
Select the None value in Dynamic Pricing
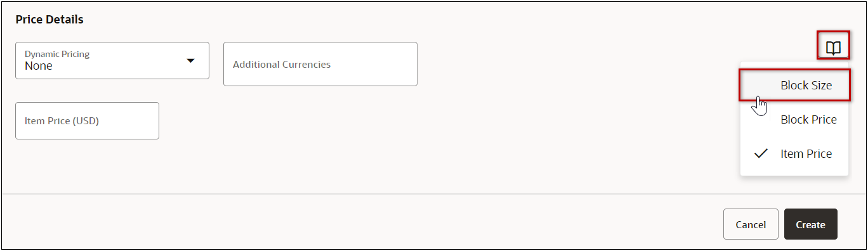pos(39,66)
